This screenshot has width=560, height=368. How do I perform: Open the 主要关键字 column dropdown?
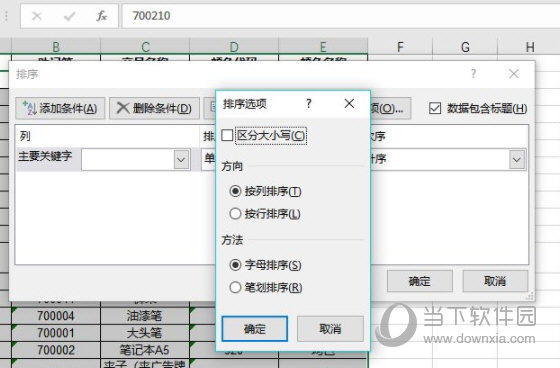point(181,159)
